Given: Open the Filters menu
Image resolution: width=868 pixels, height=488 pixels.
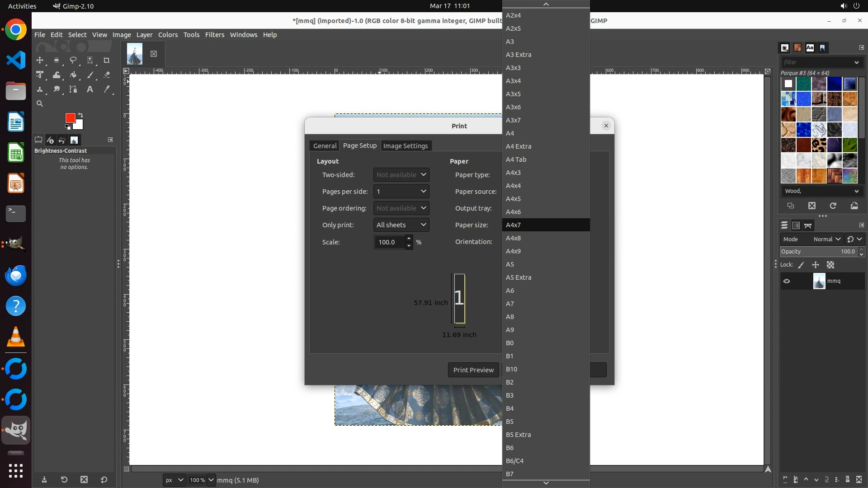Looking at the screenshot, I should click(x=214, y=35).
